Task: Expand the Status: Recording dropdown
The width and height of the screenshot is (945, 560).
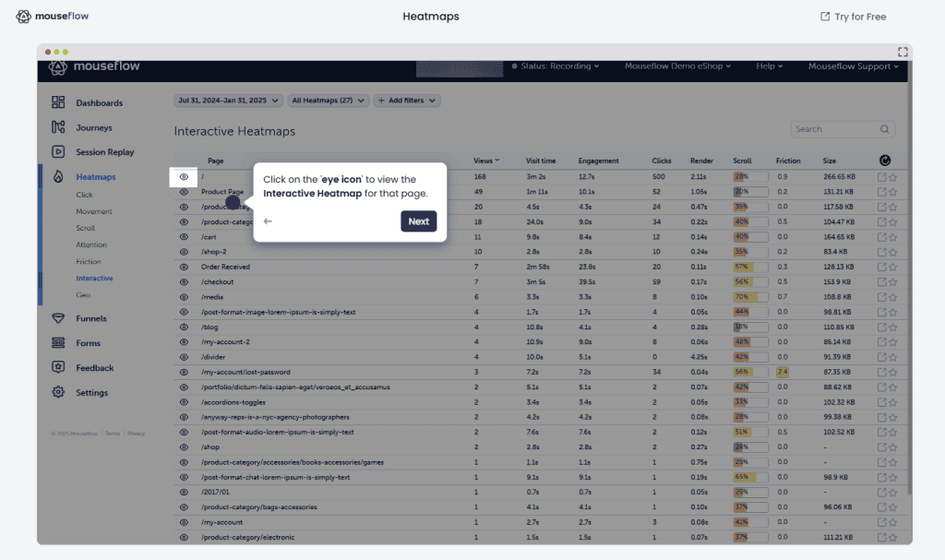Action: (x=555, y=66)
